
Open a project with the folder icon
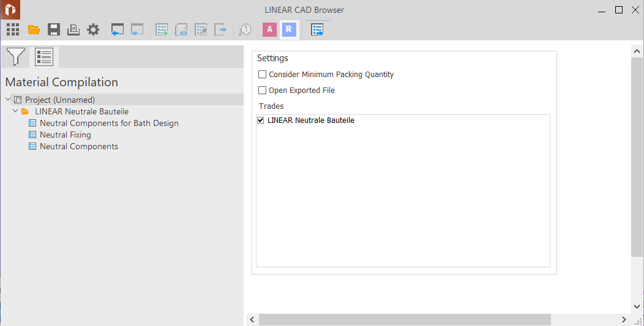pyautogui.click(x=34, y=29)
